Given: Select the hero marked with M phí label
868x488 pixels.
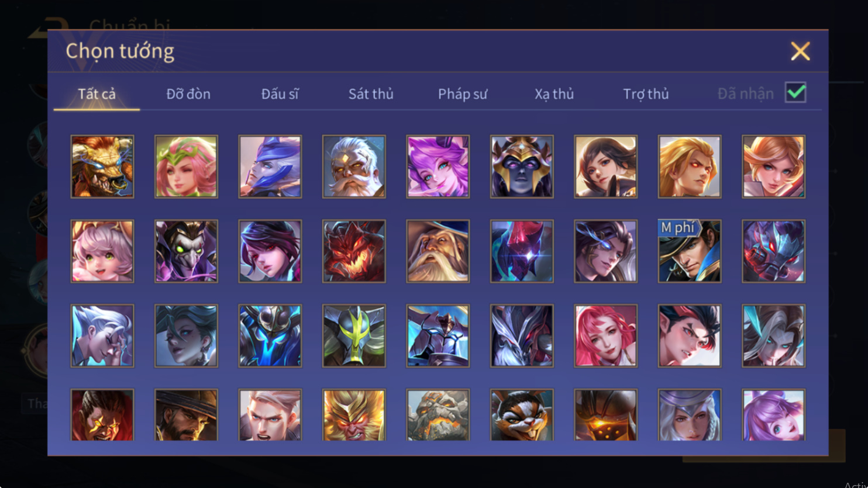Looking at the screenshot, I should (x=690, y=251).
